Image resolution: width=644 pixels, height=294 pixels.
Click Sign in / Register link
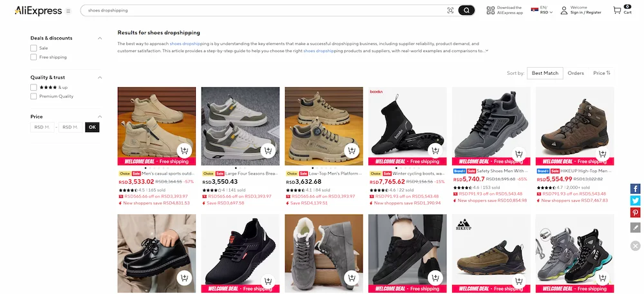pyautogui.click(x=585, y=13)
